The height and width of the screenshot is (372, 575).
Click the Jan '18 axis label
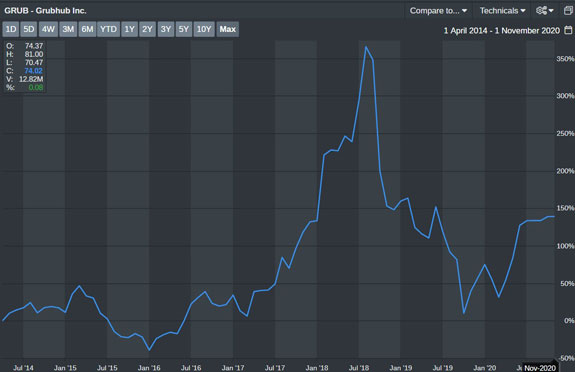pos(317,368)
